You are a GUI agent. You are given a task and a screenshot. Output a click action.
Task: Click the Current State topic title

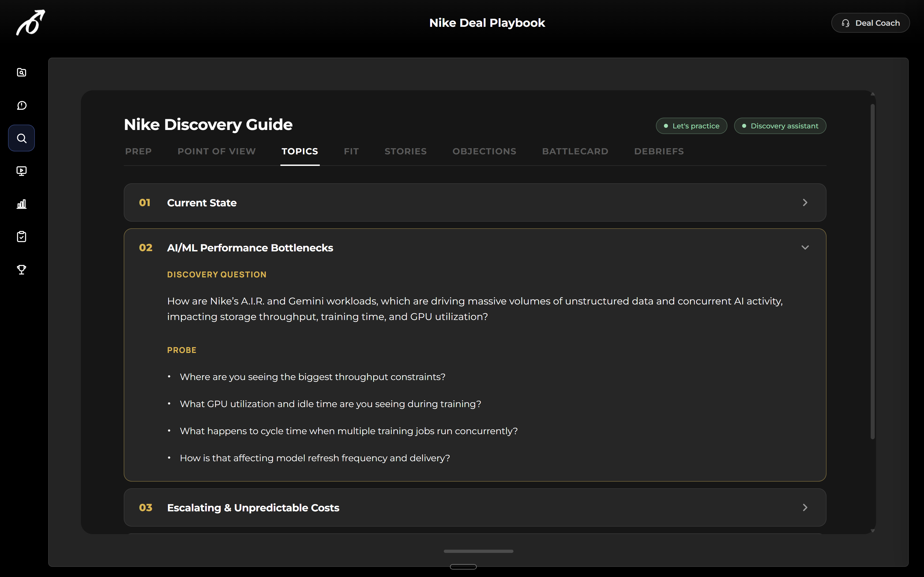202,203
